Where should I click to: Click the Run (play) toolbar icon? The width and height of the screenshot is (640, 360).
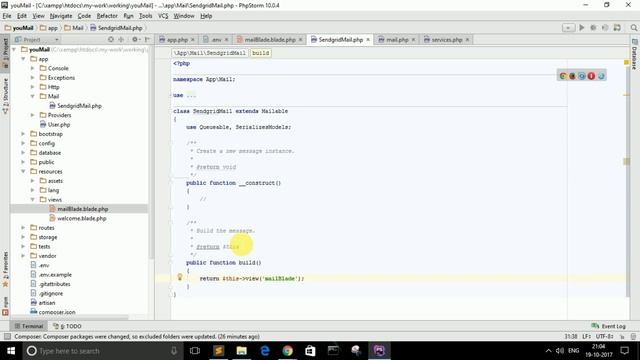(x=582, y=27)
